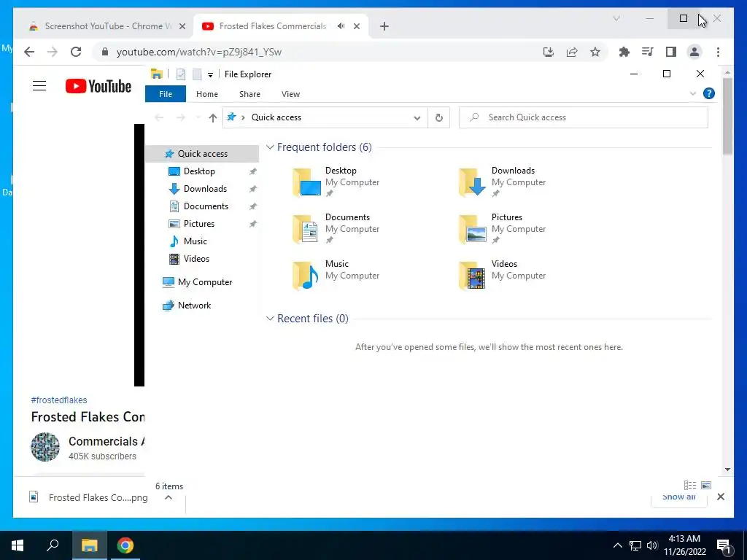This screenshot has height=560, width=747.
Task: Go back in Chrome browser history
Action: point(29,52)
